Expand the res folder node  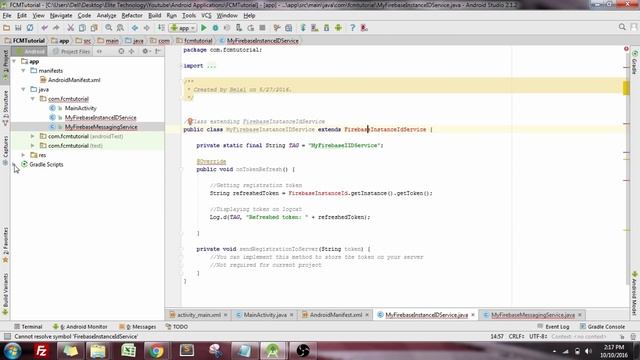tap(24, 155)
